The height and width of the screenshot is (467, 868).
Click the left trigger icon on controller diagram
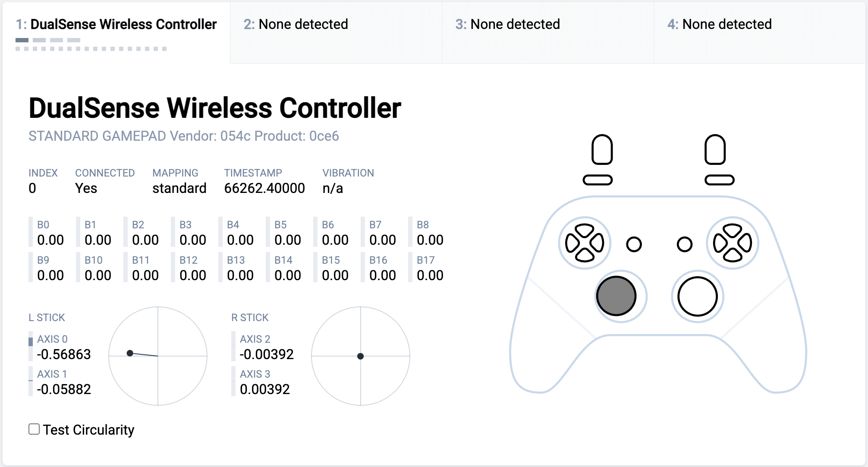[x=602, y=149]
